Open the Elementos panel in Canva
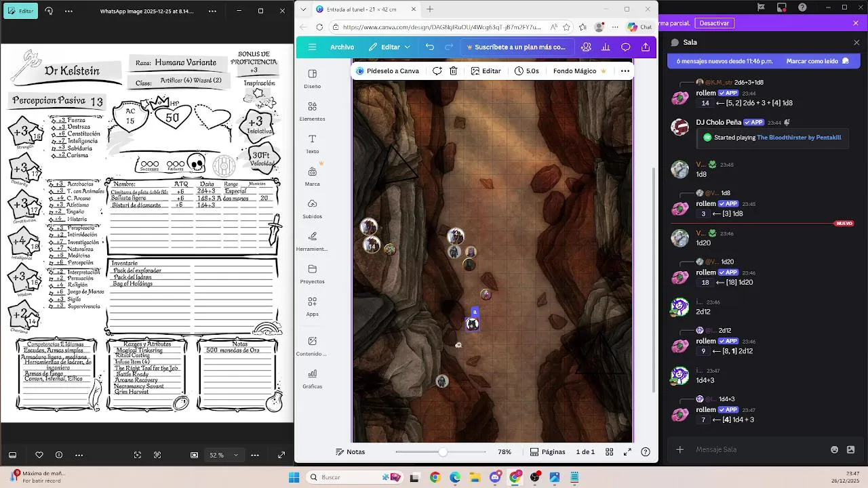This screenshot has width=868, height=488. point(312,111)
